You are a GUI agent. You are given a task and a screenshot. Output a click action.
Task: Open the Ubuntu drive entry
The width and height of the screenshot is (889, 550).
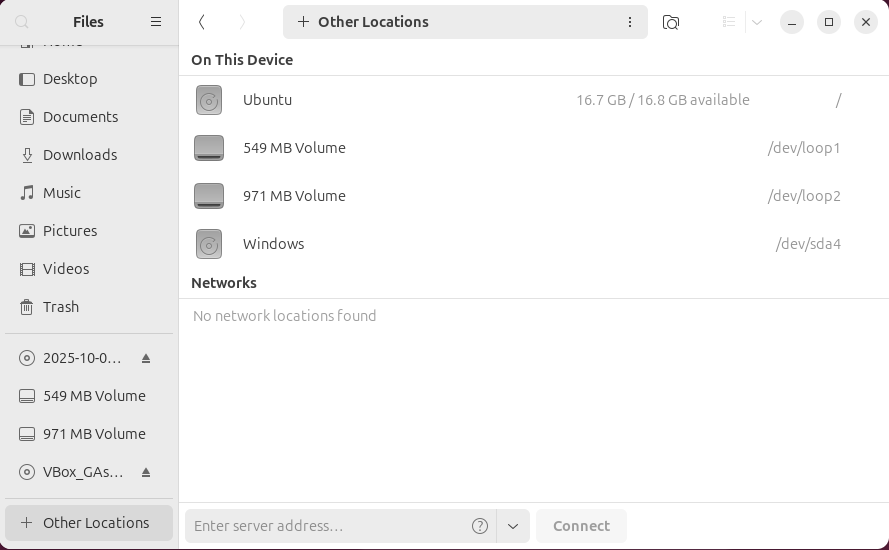click(267, 100)
